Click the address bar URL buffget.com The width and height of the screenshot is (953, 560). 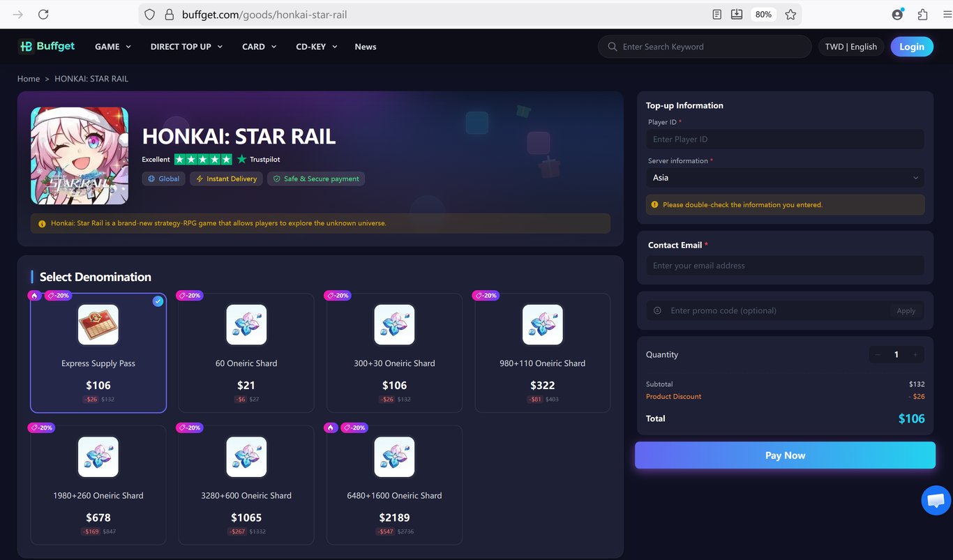pyautogui.click(x=264, y=15)
